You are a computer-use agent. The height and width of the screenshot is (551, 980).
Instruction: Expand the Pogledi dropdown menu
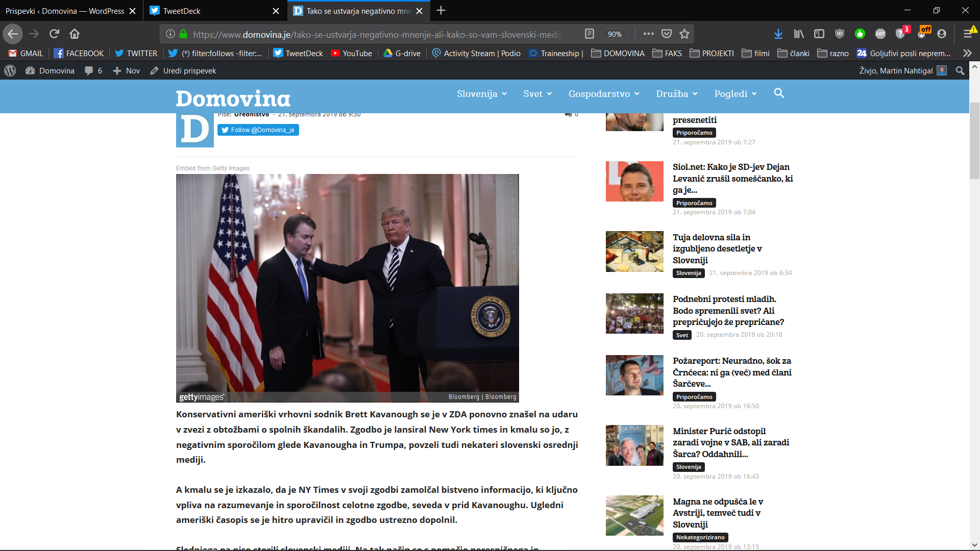735,94
